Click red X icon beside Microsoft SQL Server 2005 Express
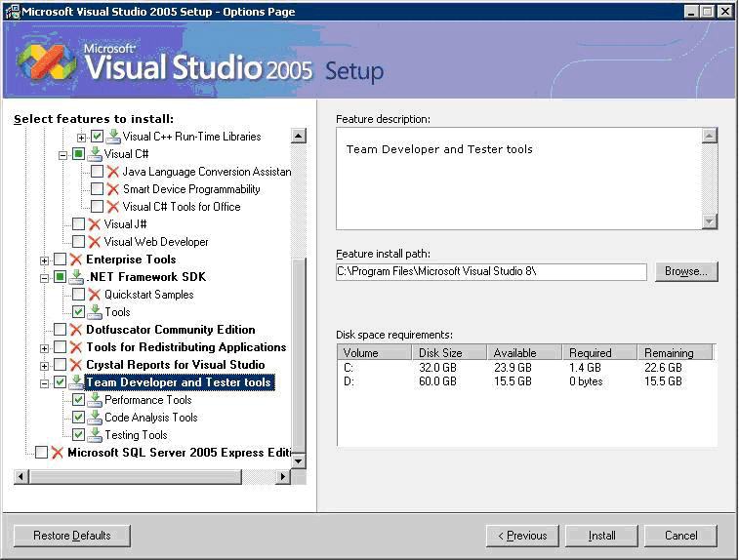739x560 pixels. [x=58, y=453]
